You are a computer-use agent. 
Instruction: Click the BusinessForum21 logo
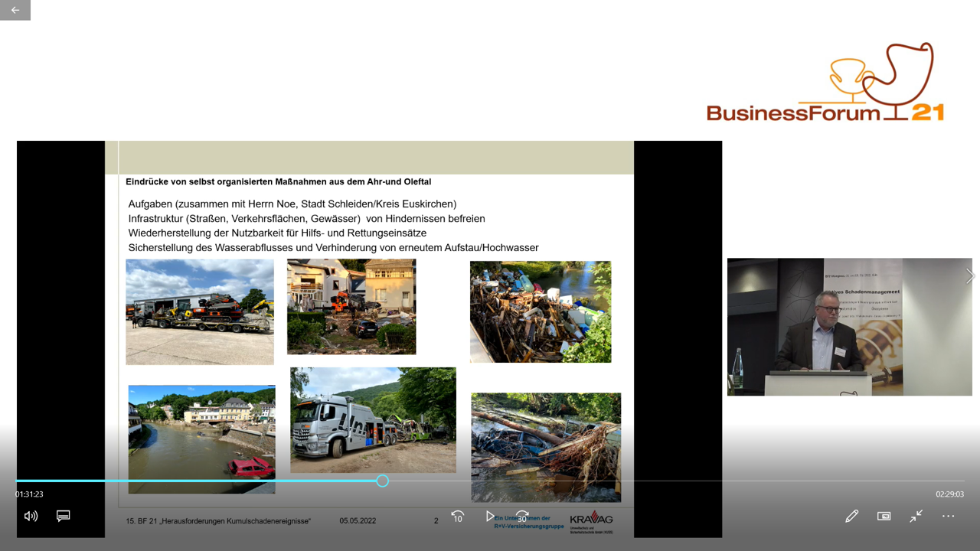tap(825, 83)
